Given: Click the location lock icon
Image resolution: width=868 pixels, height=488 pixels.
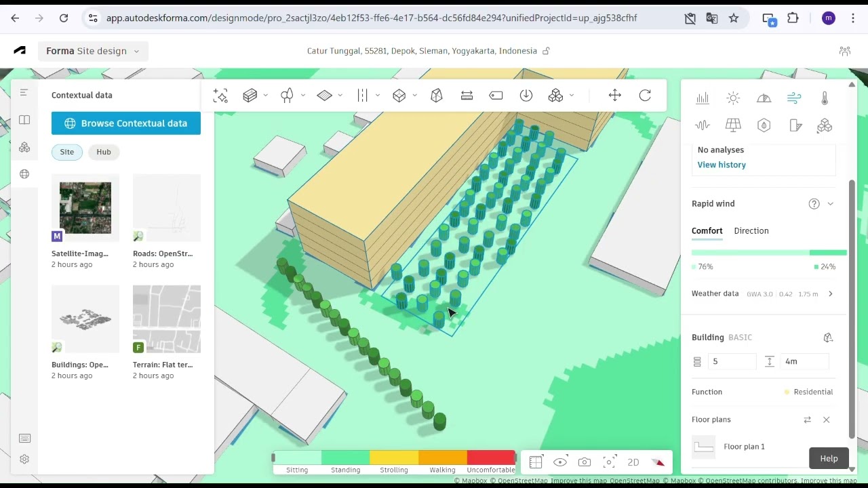Looking at the screenshot, I should [x=546, y=51].
